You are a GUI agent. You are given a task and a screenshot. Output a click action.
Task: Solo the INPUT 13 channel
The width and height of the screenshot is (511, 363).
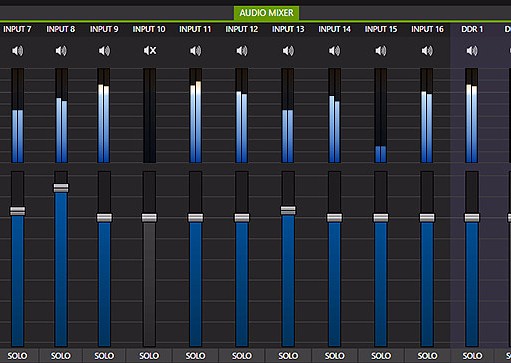coord(288,356)
